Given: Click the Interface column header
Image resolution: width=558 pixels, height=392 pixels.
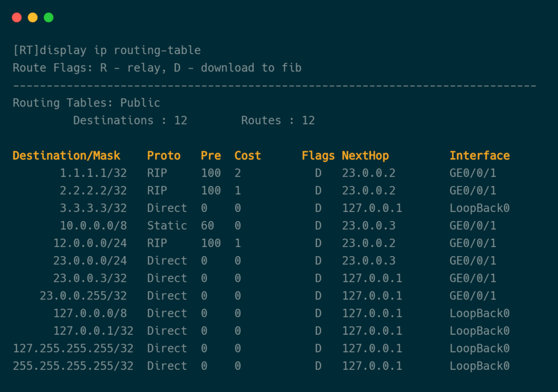Looking at the screenshot, I should (x=480, y=156).
